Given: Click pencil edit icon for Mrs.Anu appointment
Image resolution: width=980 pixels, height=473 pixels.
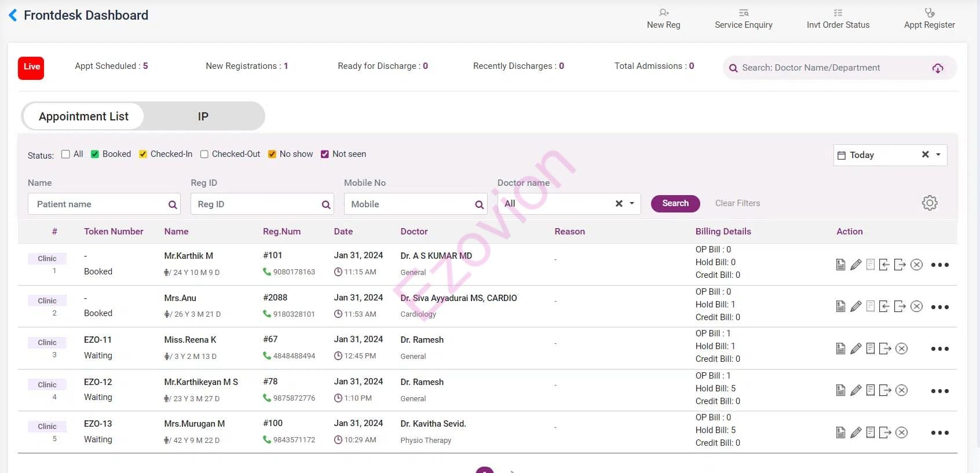Looking at the screenshot, I should [x=855, y=306].
